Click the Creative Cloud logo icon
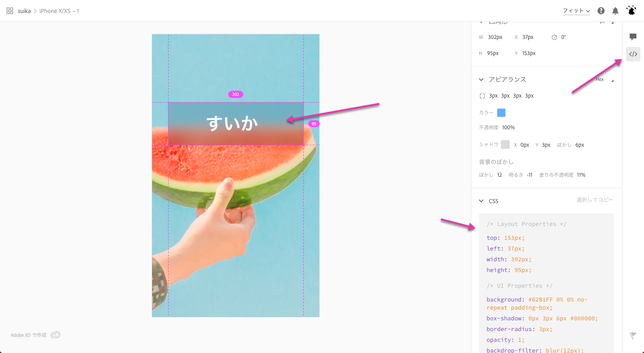This screenshot has height=353, width=644. pyautogui.click(x=55, y=335)
